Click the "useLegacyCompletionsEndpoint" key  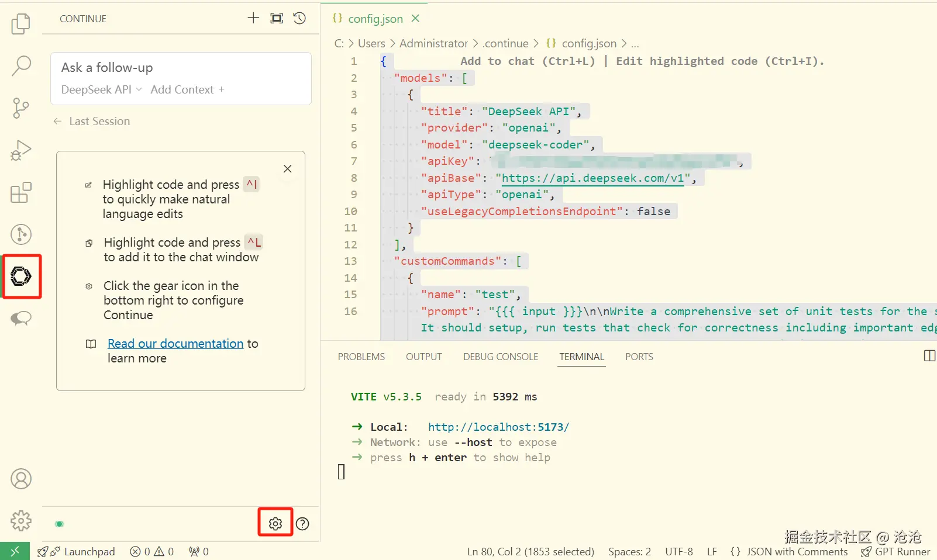pos(522,212)
